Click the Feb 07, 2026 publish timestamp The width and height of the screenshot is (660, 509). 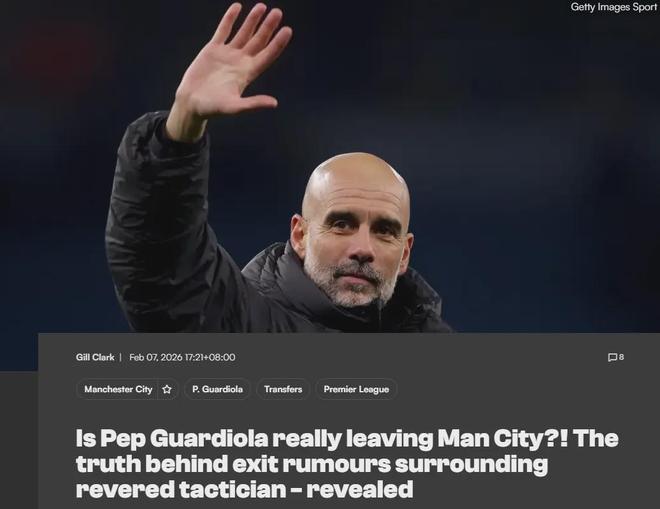[x=182, y=357]
